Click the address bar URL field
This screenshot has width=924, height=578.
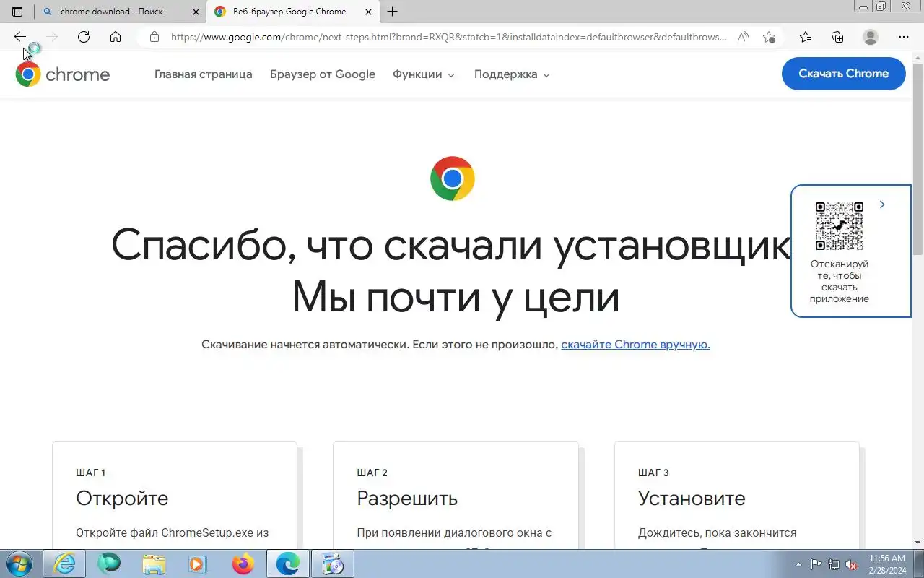[448, 37]
